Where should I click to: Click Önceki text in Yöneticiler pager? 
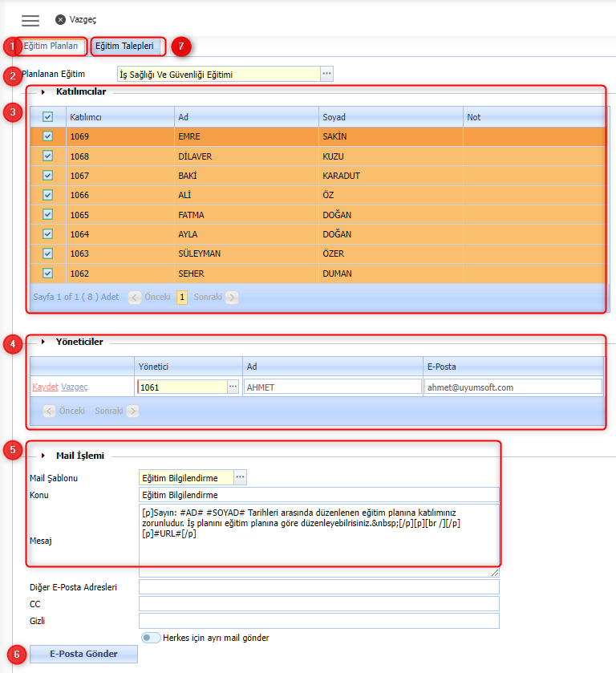71,411
